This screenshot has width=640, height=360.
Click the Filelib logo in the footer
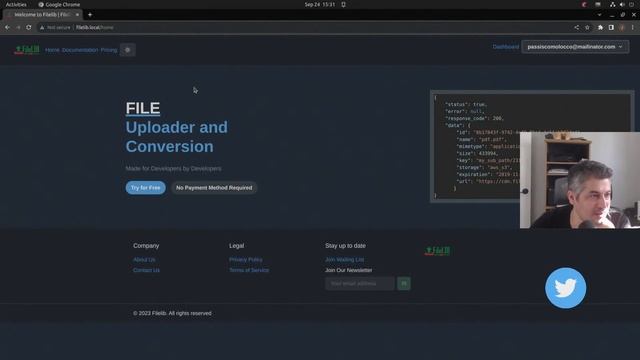[438, 251]
